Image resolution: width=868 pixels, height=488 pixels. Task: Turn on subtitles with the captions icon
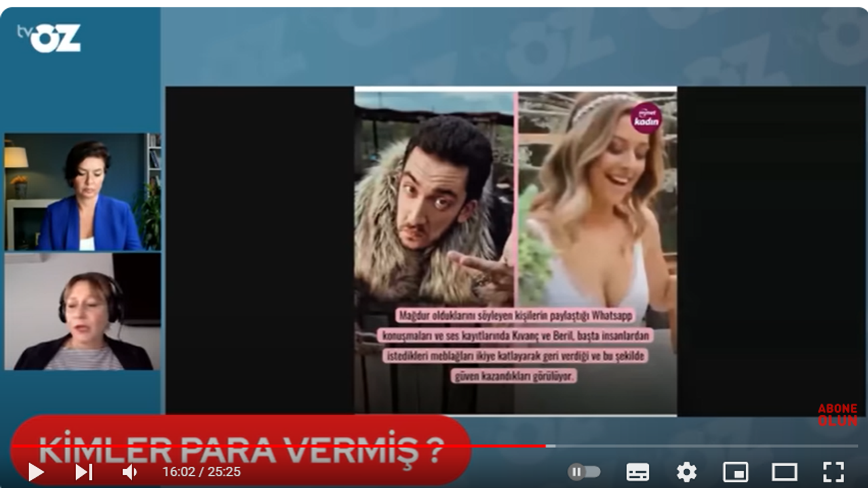[x=637, y=472]
